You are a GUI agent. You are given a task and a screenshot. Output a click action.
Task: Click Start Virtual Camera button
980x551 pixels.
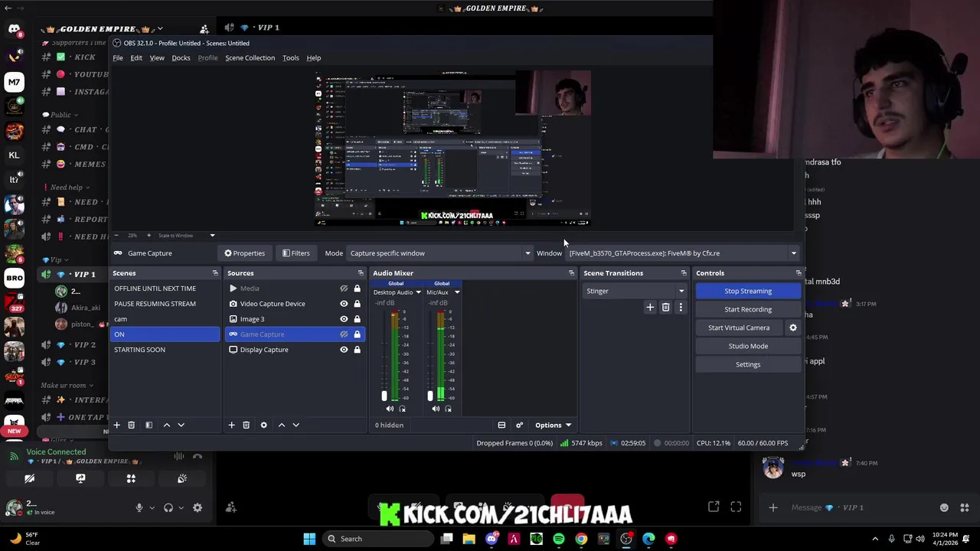(x=739, y=328)
